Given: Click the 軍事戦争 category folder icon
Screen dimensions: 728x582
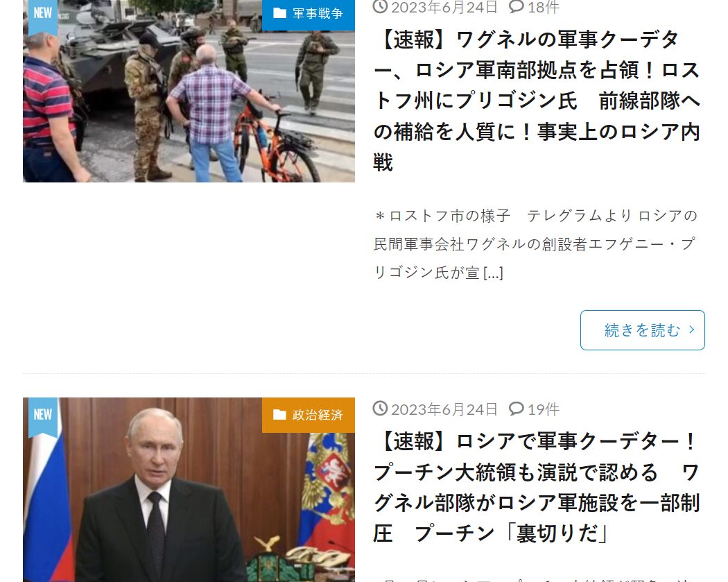Looking at the screenshot, I should click(279, 13).
